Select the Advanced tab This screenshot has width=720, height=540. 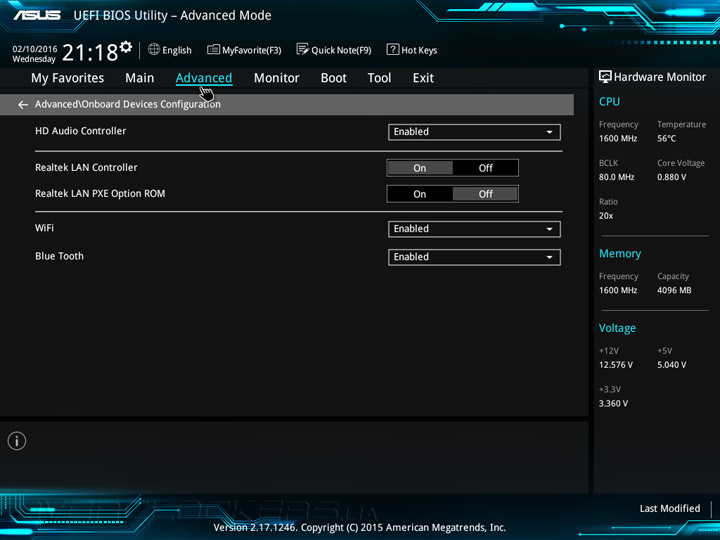click(204, 78)
